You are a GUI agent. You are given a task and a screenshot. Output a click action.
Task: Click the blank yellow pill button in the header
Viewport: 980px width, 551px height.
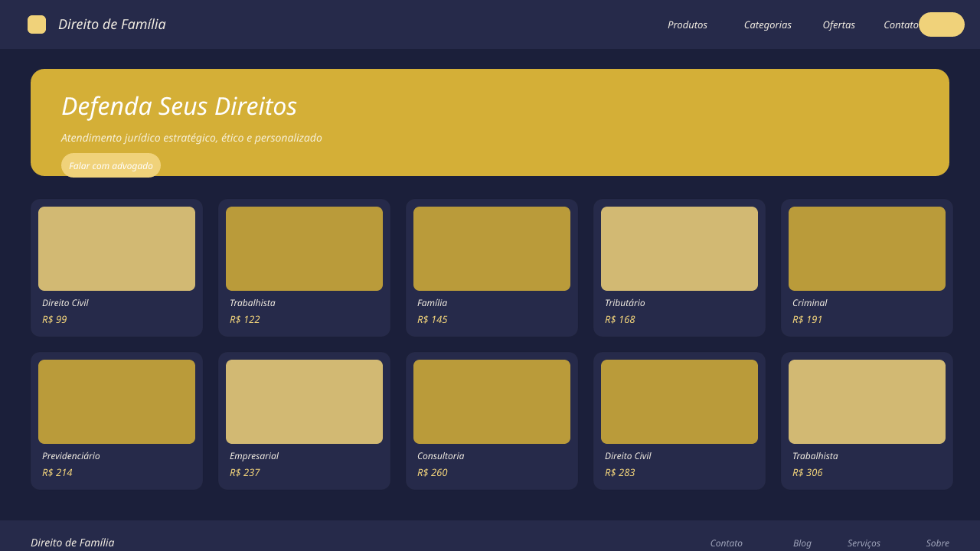coord(942,24)
